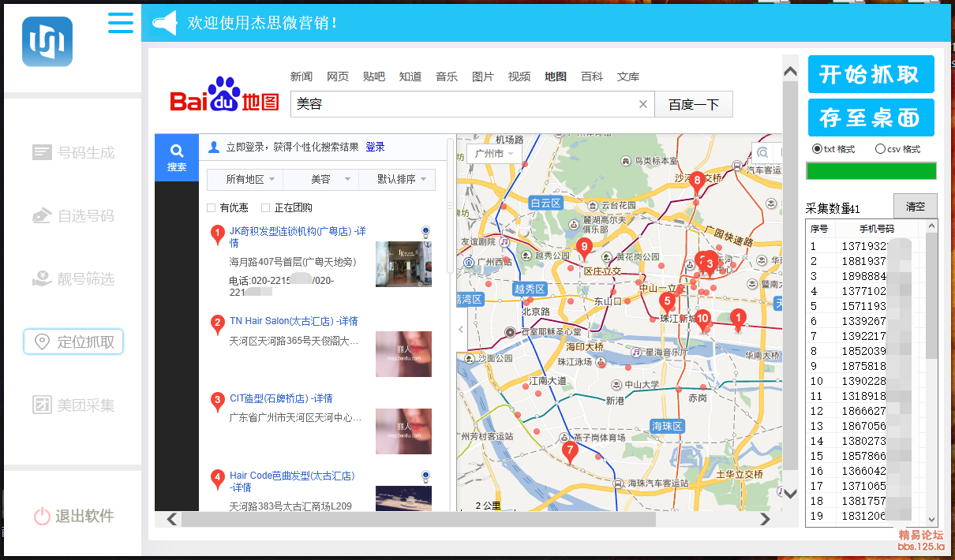Expand the 美容 category dropdown
955x560 pixels.
pyautogui.click(x=320, y=180)
